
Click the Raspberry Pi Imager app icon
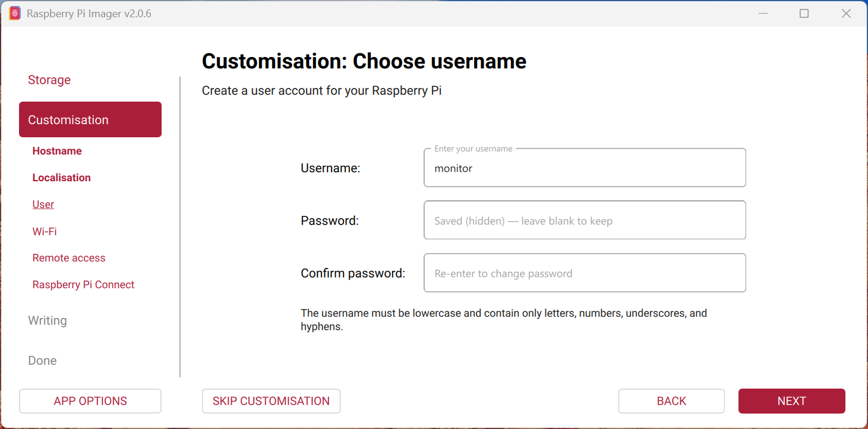pos(15,13)
